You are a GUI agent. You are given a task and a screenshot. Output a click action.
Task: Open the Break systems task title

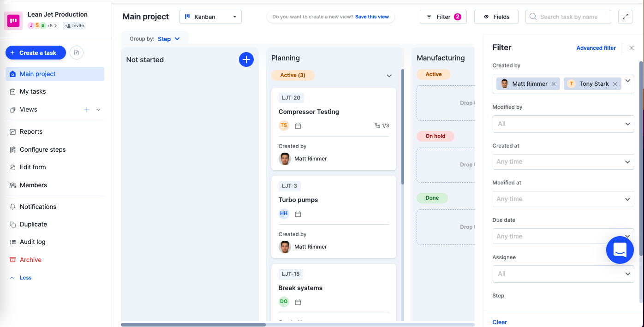click(300, 288)
